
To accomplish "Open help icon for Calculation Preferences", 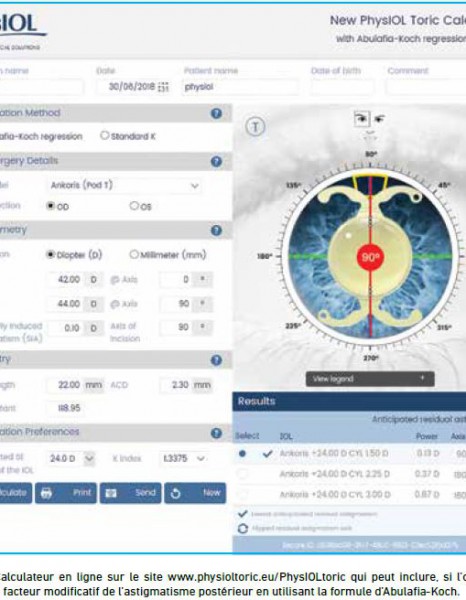I will [216, 433].
